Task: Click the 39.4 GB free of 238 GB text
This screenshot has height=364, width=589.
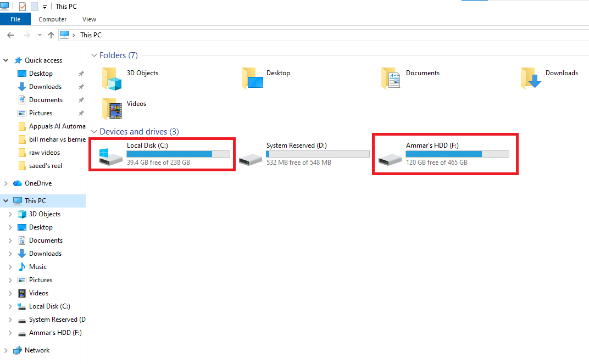Action: coord(158,163)
